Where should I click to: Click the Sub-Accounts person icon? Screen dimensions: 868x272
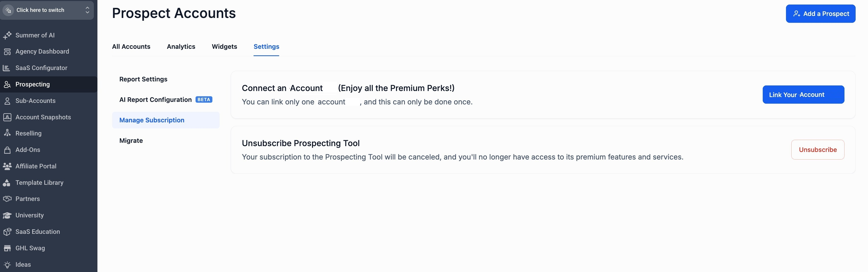(7, 101)
